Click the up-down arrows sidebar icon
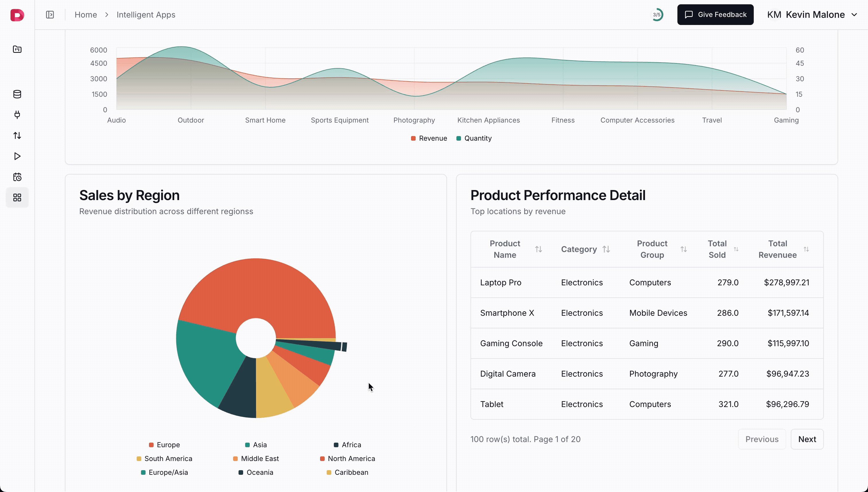The height and width of the screenshot is (492, 868). click(17, 135)
